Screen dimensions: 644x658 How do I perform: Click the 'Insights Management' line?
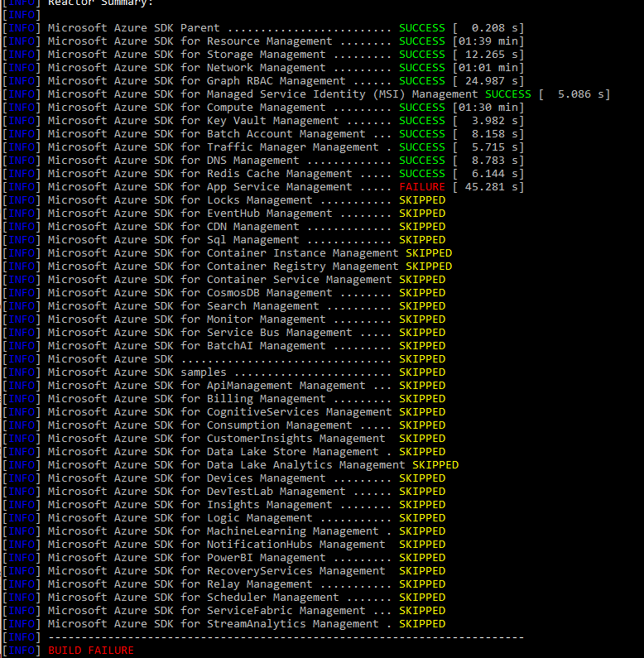pyautogui.click(x=224, y=505)
